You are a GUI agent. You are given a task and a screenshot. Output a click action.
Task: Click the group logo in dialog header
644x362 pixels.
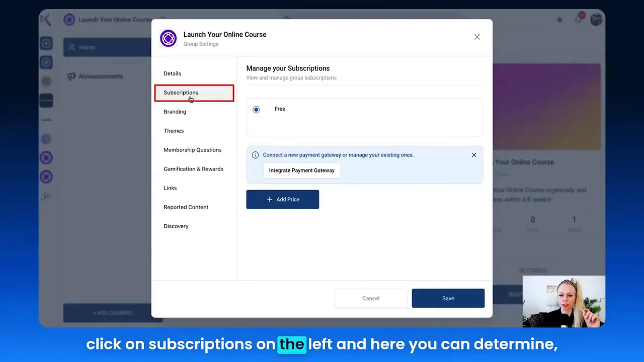tap(168, 39)
